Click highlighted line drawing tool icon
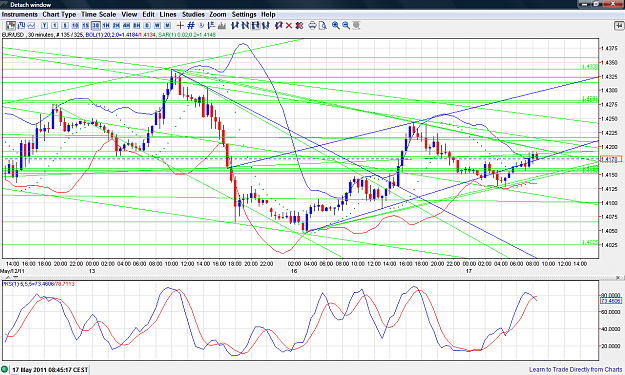The height and width of the screenshot is (375, 625). tap(256, 26)
